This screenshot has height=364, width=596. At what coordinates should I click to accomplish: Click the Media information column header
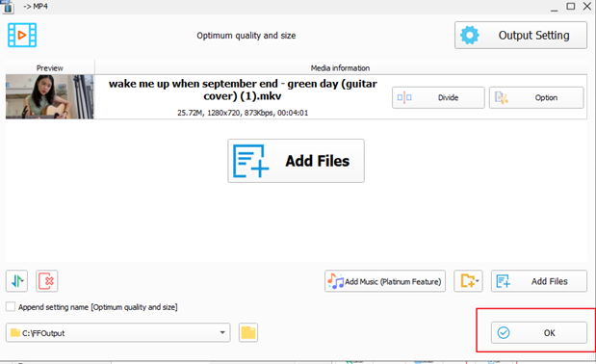(340, 68)
